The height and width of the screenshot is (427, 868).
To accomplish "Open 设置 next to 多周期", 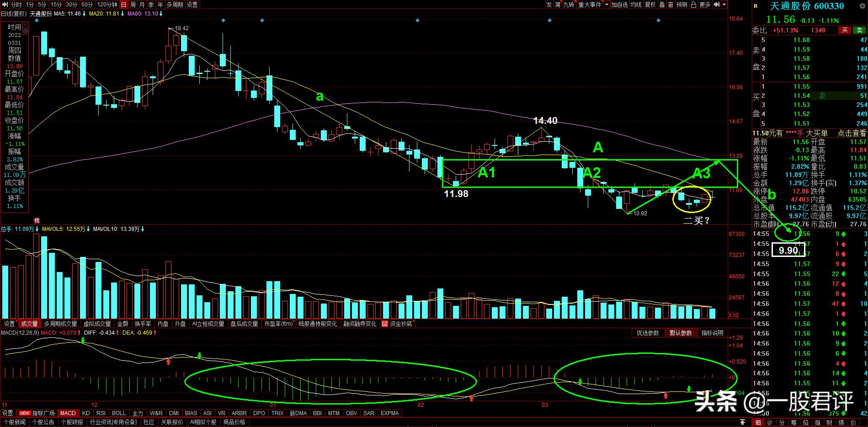I will tap(192, 5).
